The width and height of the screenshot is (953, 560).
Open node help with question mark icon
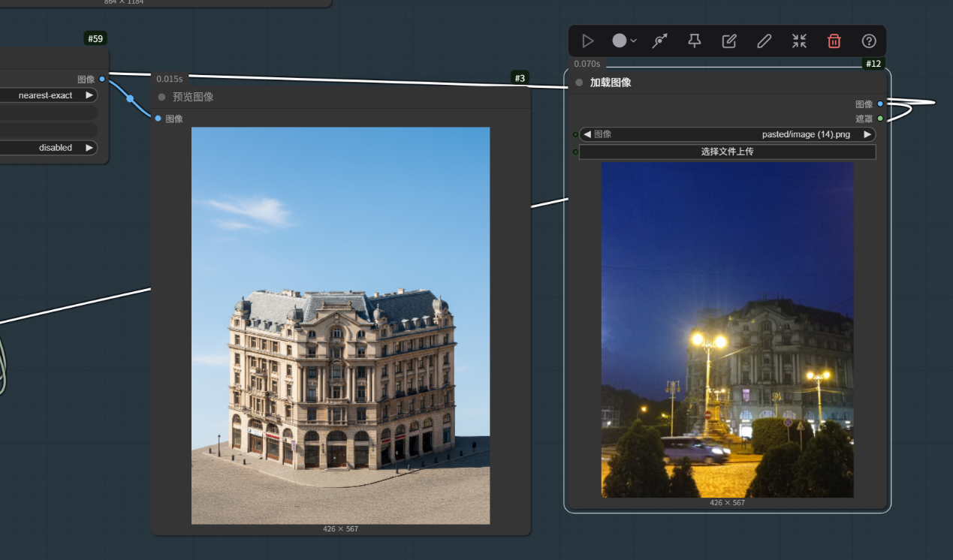click(x=869, y=41)
